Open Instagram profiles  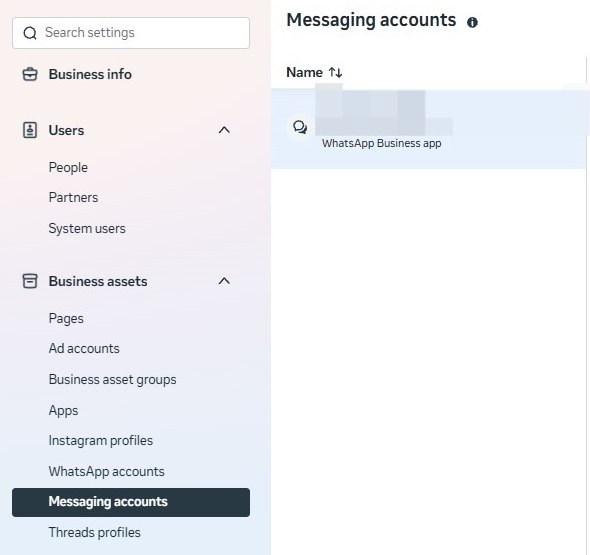pyautogui.click(x=100, y=441)
